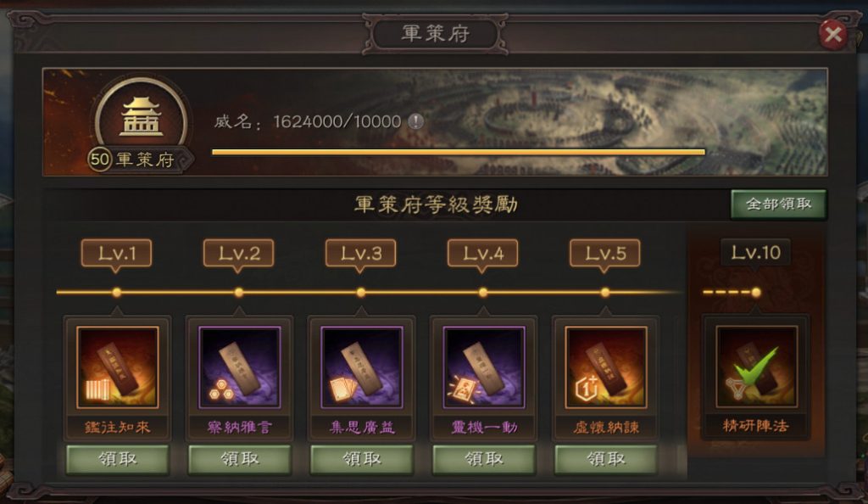Tap the 靈機一動 reward icon
This screenshot has height=504, width=868.
tap(484, 367)
